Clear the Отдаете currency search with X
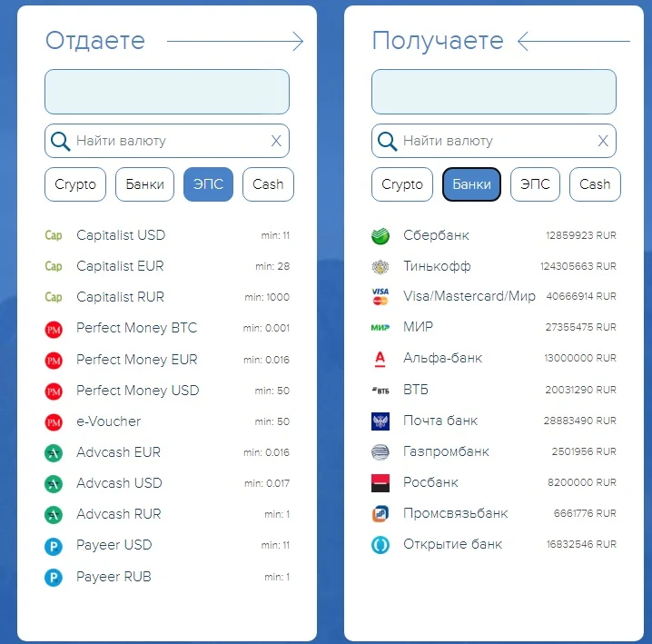652x644 pixels. point(276,141)
